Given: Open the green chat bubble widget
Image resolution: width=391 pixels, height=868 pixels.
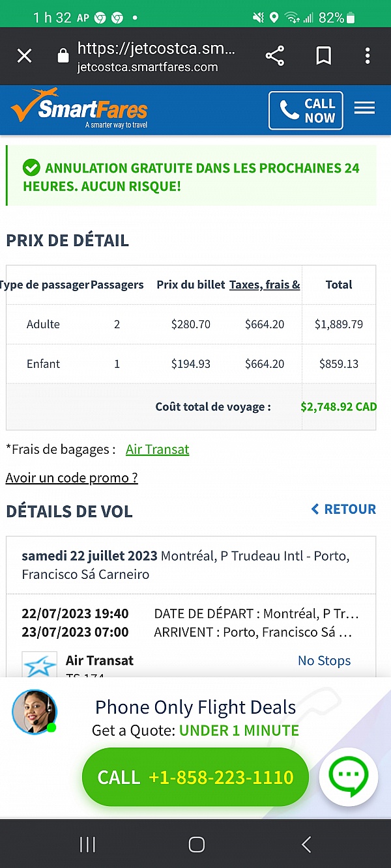Looking at the screenshot, I should tap(349, 776).
